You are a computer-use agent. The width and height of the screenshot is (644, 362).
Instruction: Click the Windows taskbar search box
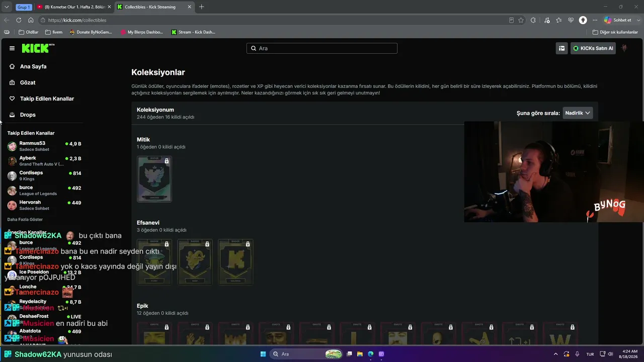pos(307,354)
